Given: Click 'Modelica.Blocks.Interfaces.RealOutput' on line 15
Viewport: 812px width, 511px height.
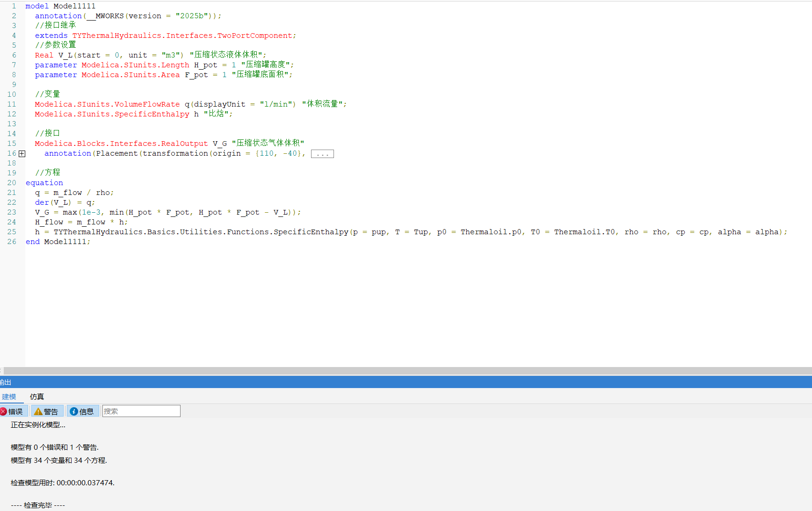Looking at the screenshot, I should click(x=121, y=144).
